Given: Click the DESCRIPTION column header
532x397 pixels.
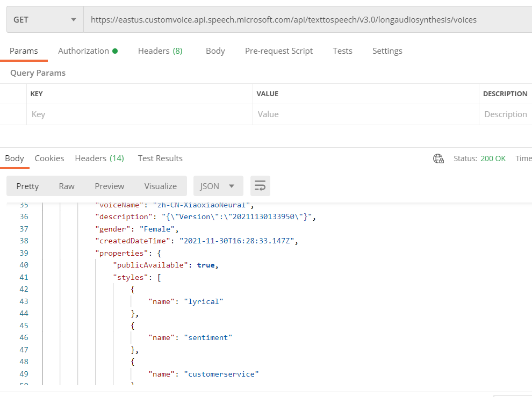Looking at the screenshot, I should 505,93.
